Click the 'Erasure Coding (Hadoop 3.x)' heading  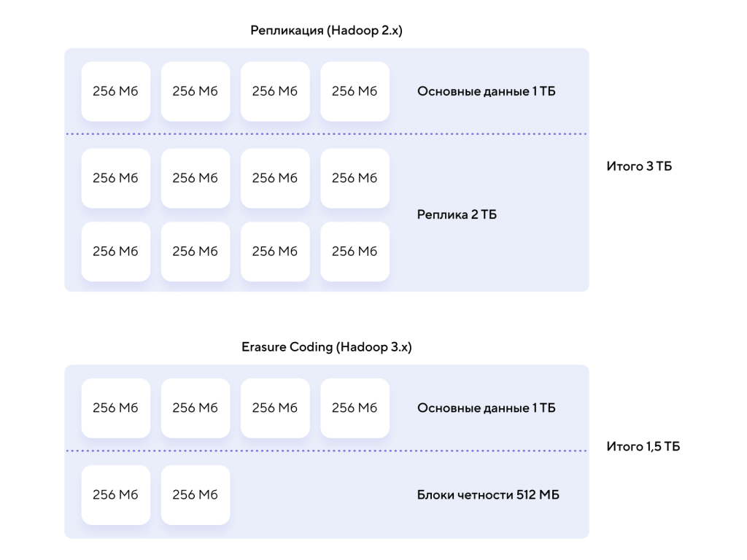click(326, 347)
